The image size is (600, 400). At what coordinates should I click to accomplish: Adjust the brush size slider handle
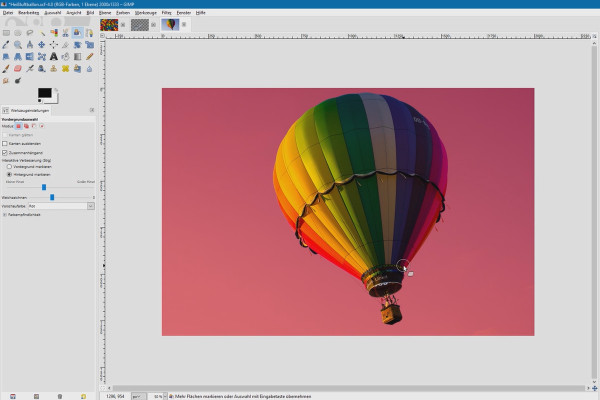44,187
